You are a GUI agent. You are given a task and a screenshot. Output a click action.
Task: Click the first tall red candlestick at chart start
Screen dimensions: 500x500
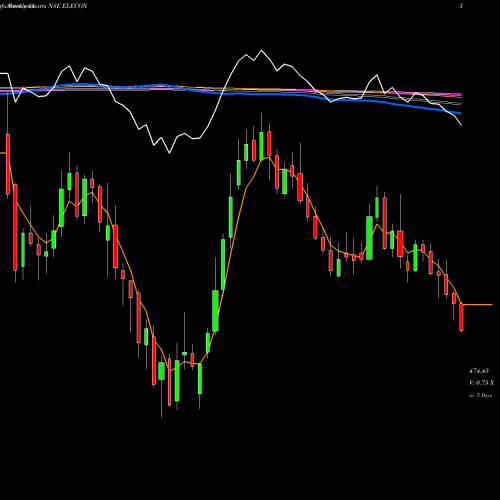pos(8,164)
